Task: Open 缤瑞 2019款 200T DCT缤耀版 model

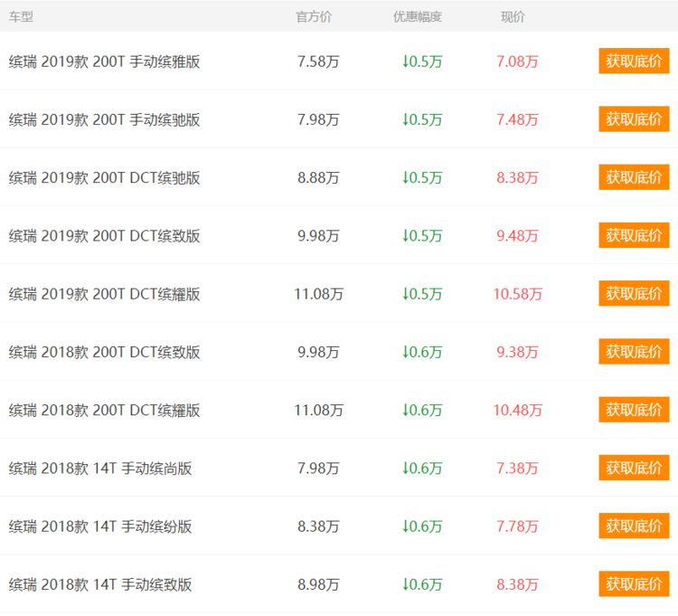Action: 104,294
